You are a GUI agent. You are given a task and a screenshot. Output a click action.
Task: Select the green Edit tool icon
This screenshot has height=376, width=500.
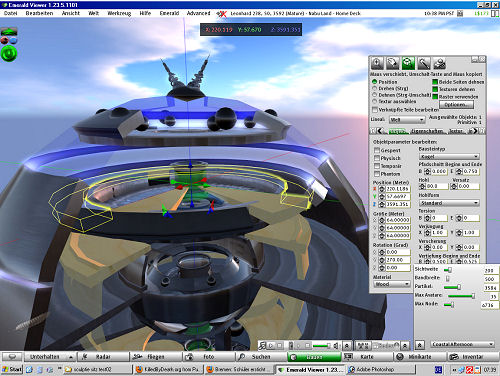408,63
